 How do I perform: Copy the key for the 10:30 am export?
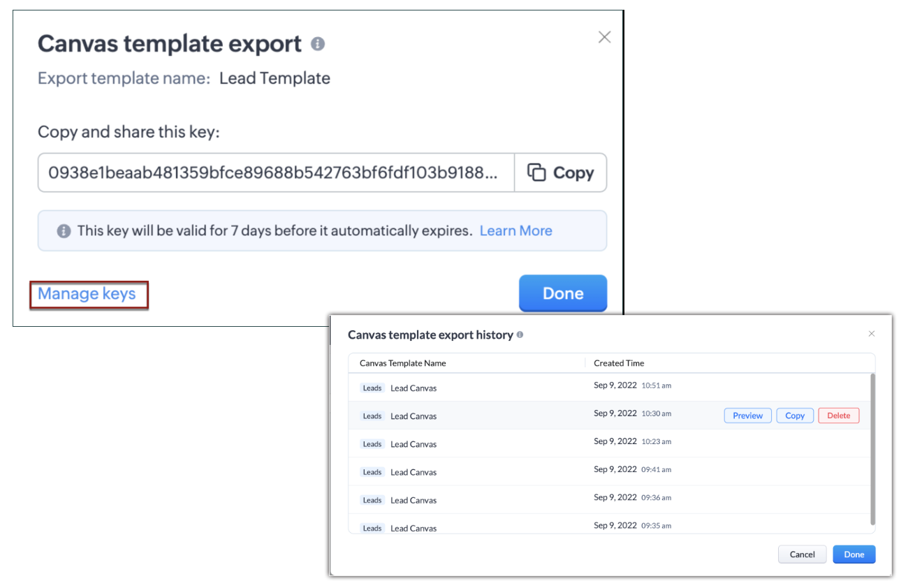[x=795, y=416]
